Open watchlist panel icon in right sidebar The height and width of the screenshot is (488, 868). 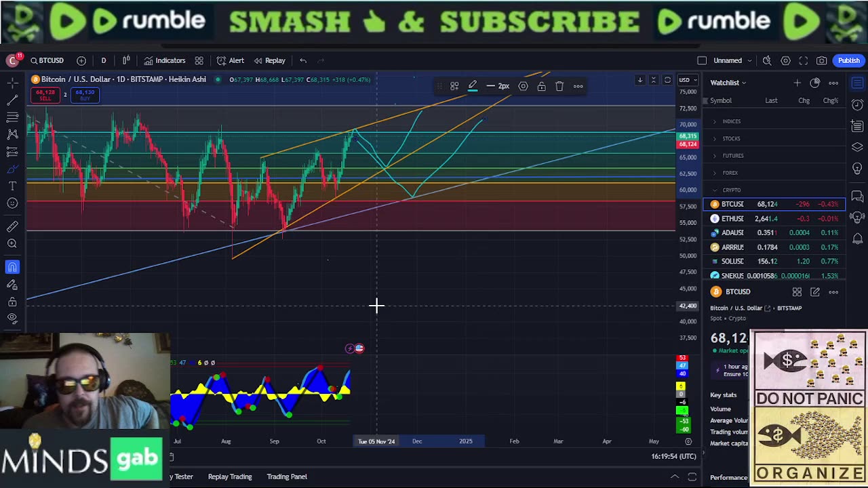(x=857, y=83)
